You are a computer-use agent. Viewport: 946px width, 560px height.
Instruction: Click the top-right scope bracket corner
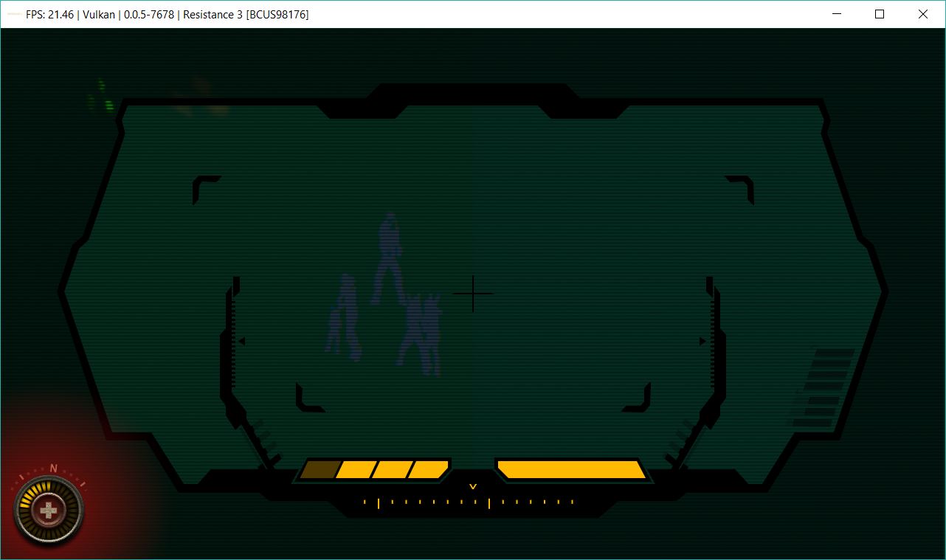coord(740,189)
